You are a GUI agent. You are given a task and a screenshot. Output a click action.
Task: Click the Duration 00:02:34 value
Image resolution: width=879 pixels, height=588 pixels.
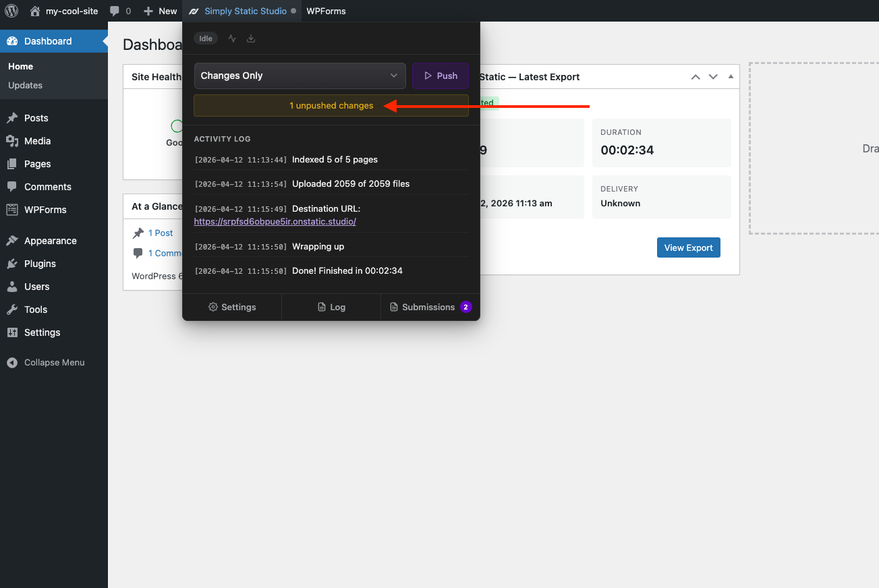tap(627, 150)
